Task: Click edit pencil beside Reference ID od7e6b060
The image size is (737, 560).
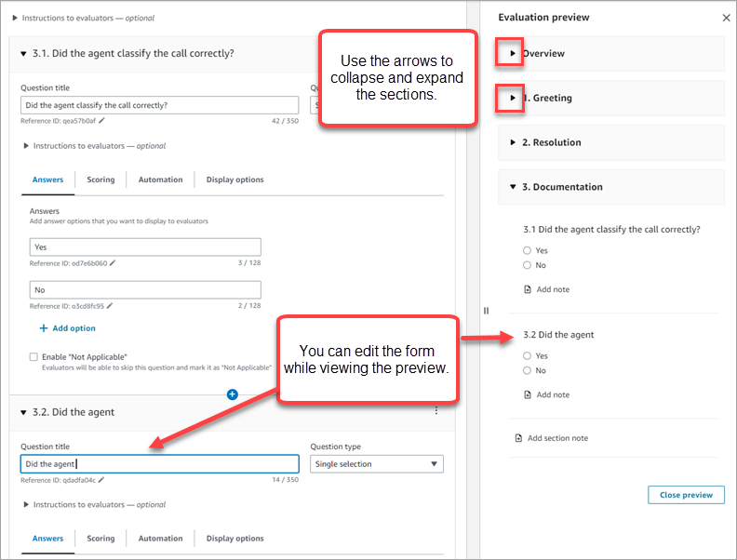Action: [x=113, y=263]
